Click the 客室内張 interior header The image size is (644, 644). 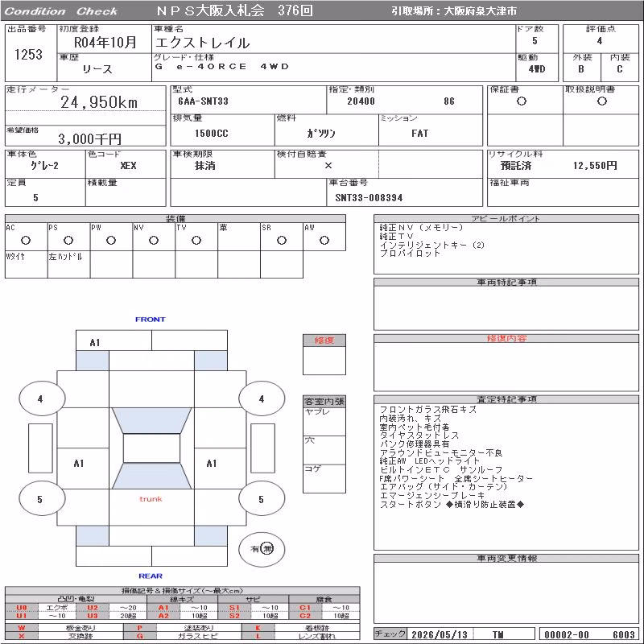(x=324, y=401)
